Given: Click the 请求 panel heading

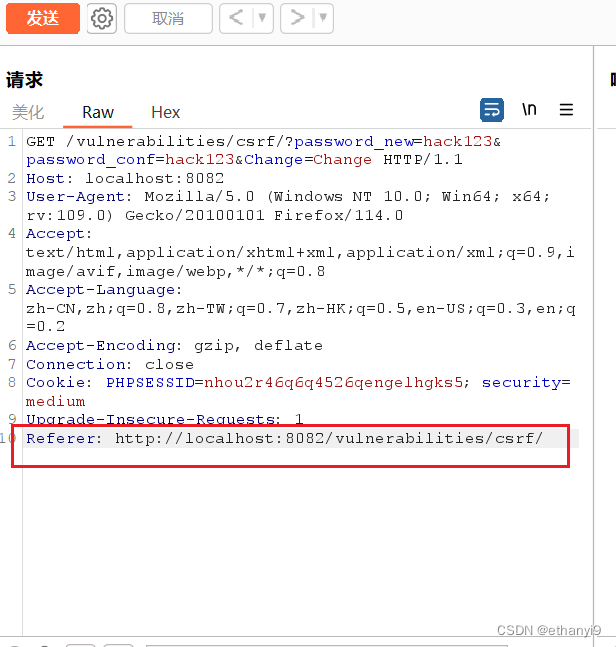Looking at the screenshot, I should [x=24, y=80].
